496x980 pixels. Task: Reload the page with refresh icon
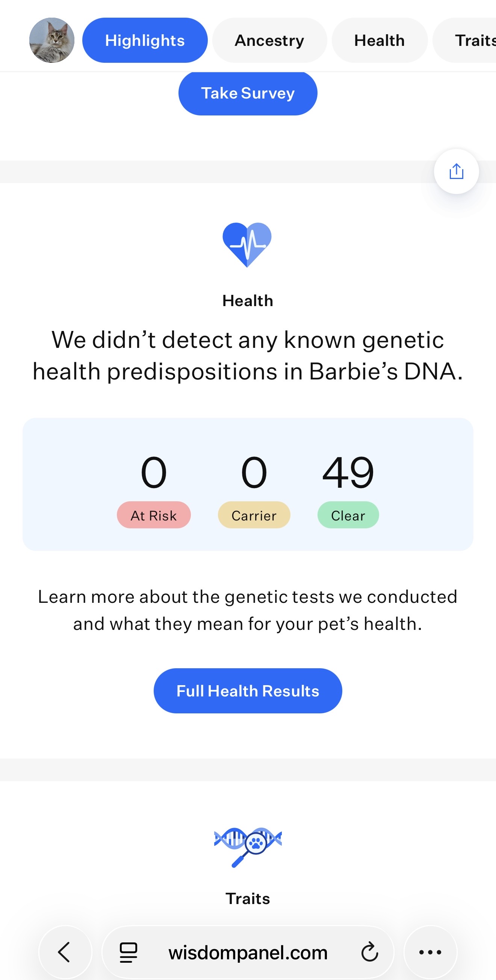369,952
